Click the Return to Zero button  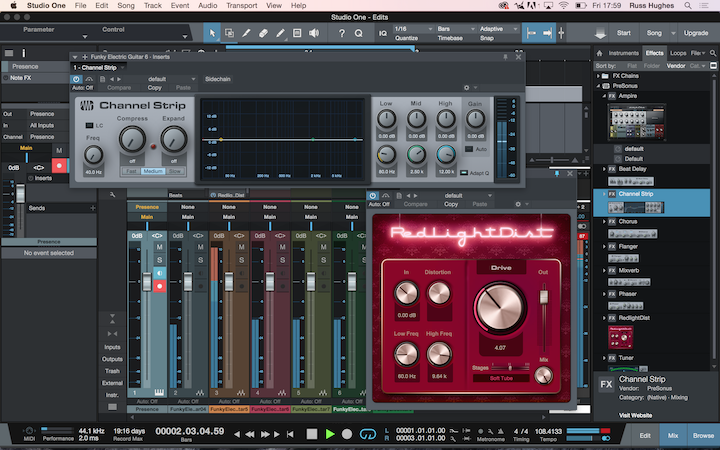coord(290,434)
